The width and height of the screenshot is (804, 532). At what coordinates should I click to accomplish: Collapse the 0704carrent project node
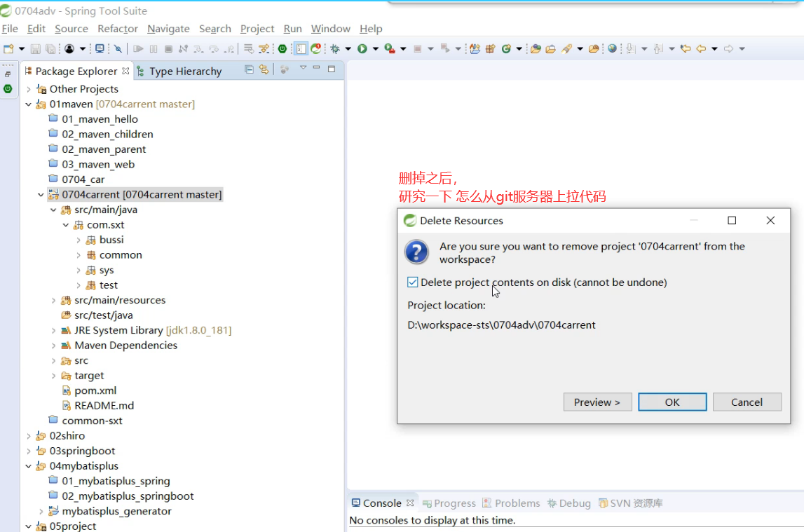point(41,195)
